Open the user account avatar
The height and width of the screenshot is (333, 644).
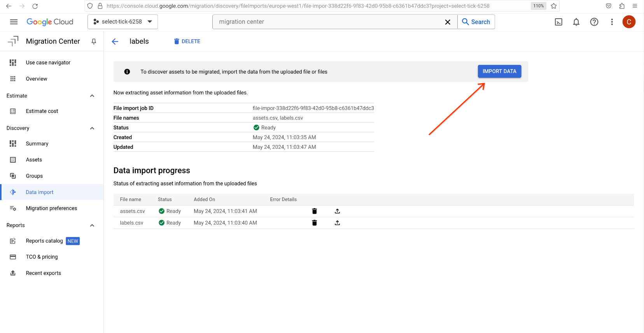[x=629, y=22]
